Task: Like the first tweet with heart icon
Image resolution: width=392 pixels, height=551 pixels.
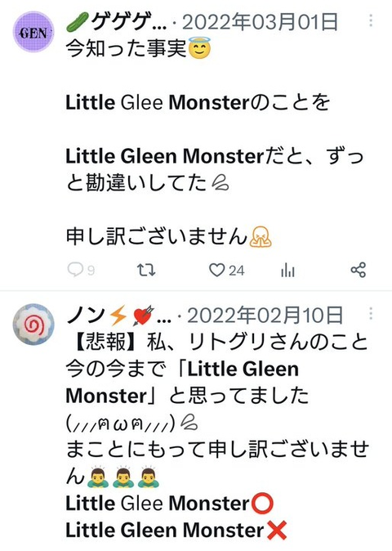Action: (216, 271)
